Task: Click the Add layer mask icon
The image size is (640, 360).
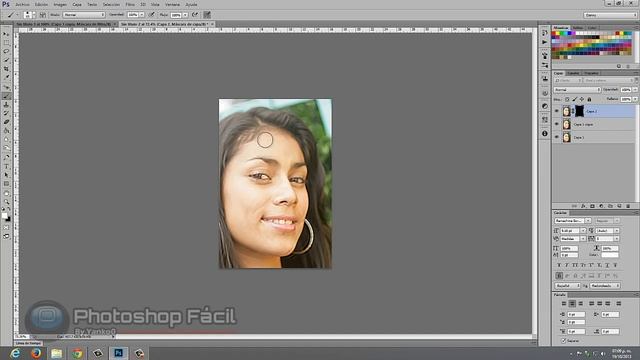Action: click(592, 206)
